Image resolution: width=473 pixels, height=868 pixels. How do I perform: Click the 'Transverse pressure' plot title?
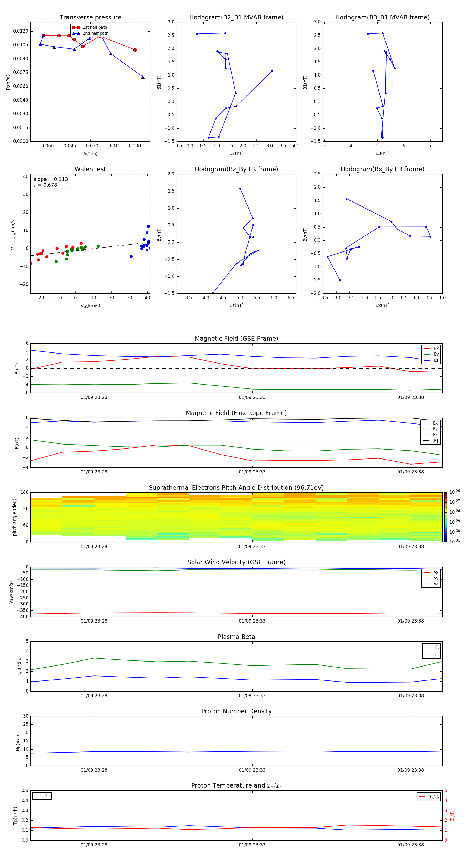click(90, 18)
